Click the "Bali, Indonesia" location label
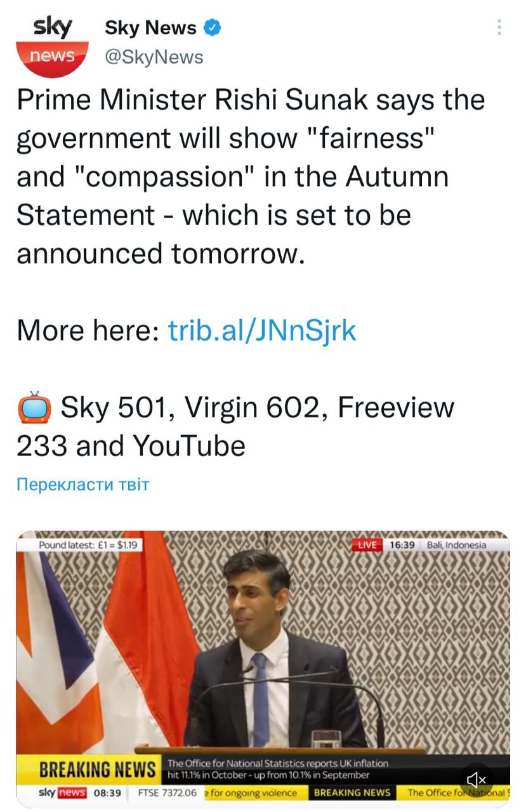This screenshot has height=812, width=526. click(x=456, y=545)
